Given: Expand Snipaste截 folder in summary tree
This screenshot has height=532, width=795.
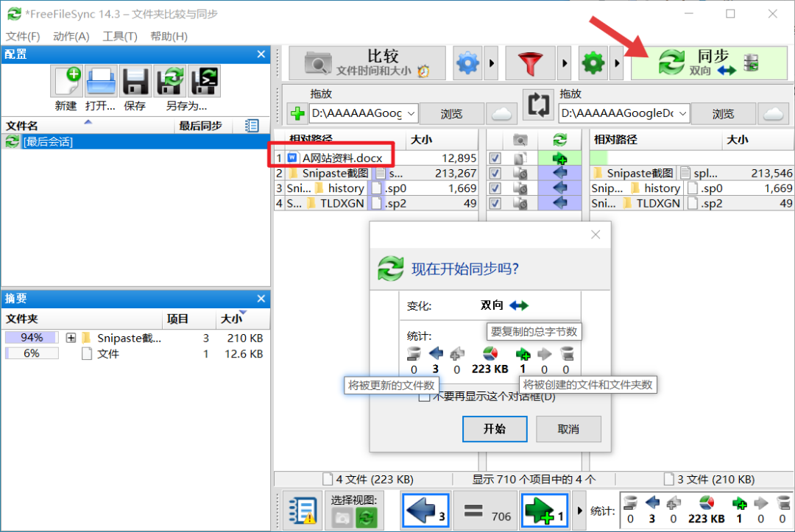Looking at the screenshot, I should (71, 338).
